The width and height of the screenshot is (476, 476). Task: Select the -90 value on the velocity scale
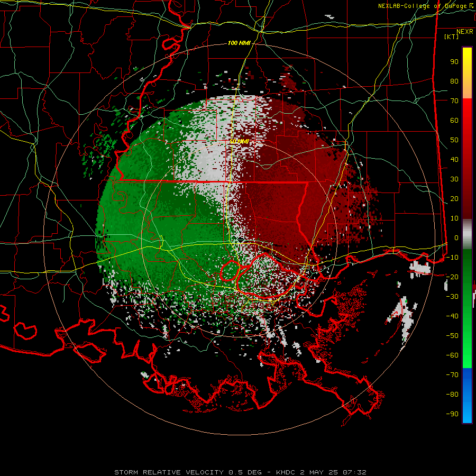452,414
